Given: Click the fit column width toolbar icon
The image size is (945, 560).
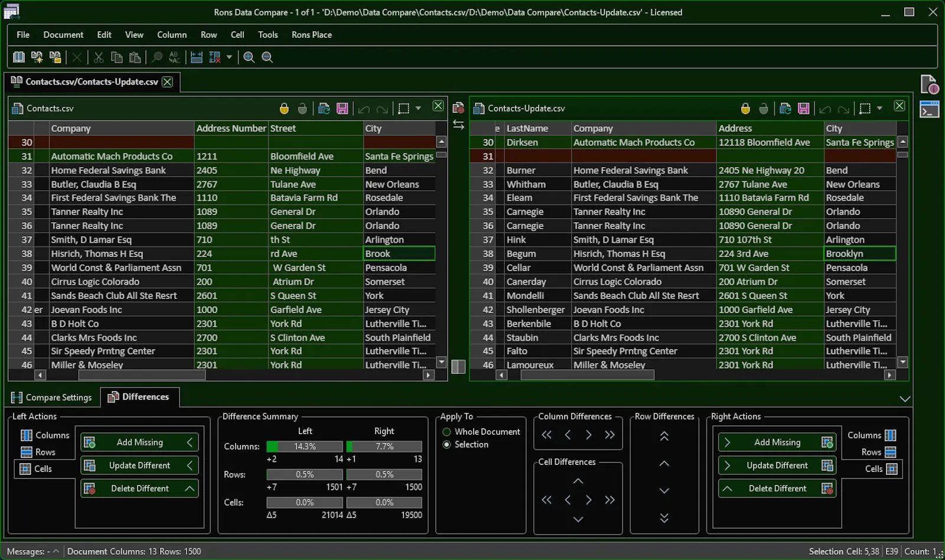Looking at the screenshot, I should [197, 57].
